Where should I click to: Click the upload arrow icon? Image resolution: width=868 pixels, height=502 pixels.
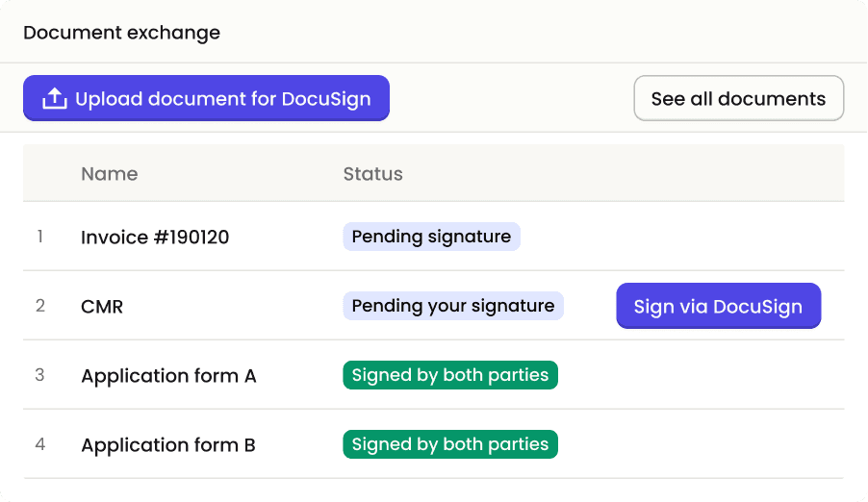55,99
